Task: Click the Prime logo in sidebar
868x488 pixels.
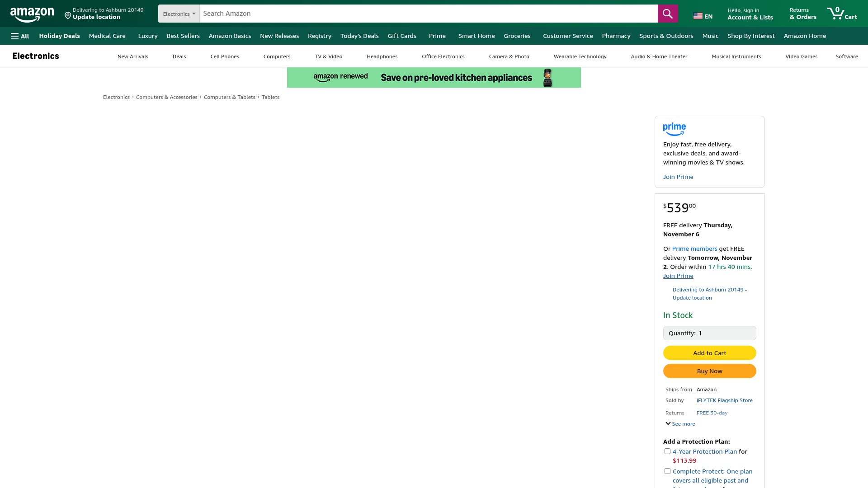Action: [674, 129]
